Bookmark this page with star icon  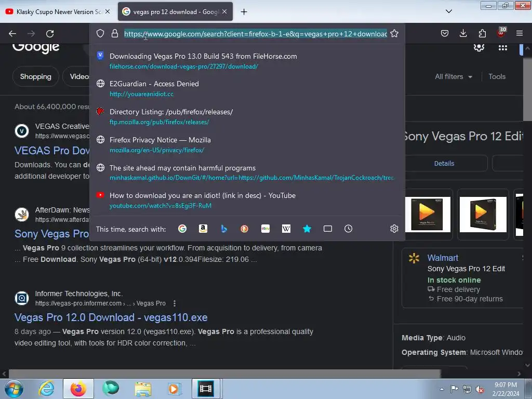click(394, 33)
